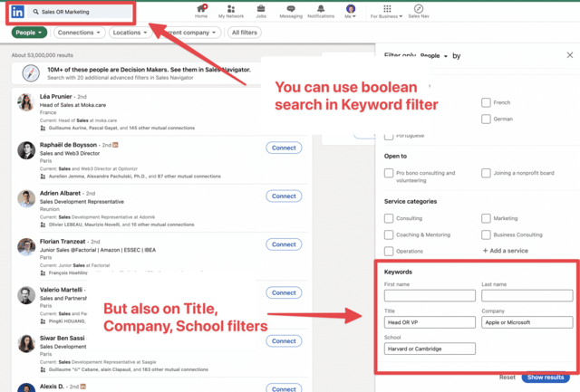
Task: Open Florian Tranzeat's profile name link
Action: tap(63, 241)
